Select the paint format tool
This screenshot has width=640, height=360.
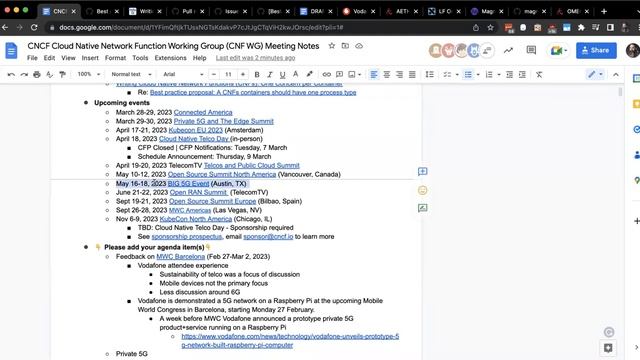(62, 74)
